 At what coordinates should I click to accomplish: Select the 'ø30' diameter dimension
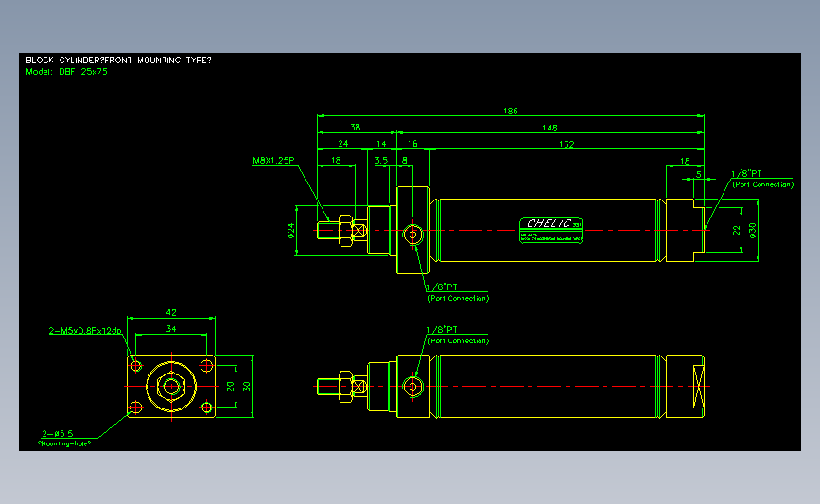point(752,231)
